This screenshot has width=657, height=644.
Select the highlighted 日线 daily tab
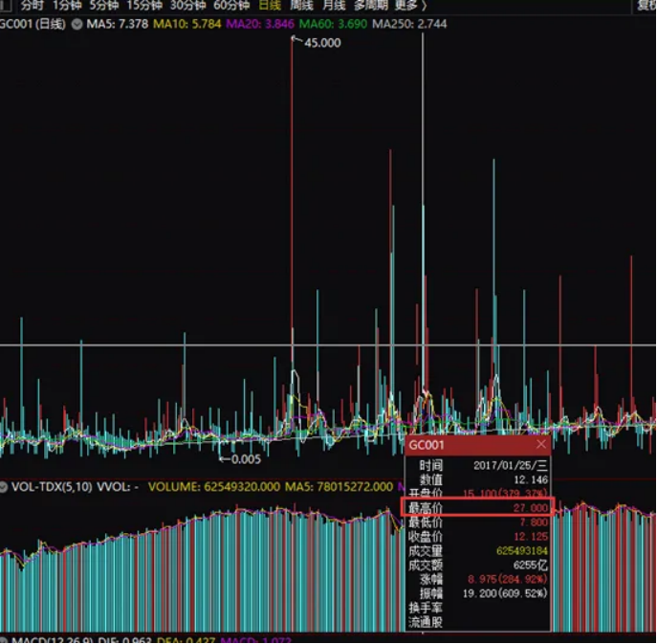(270, 5)
